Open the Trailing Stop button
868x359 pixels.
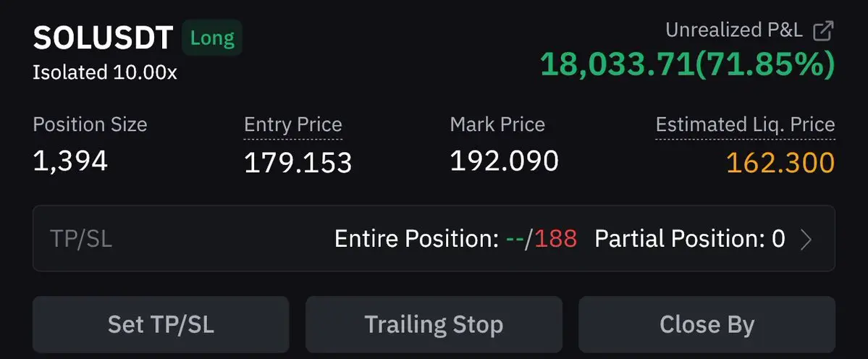434,325
